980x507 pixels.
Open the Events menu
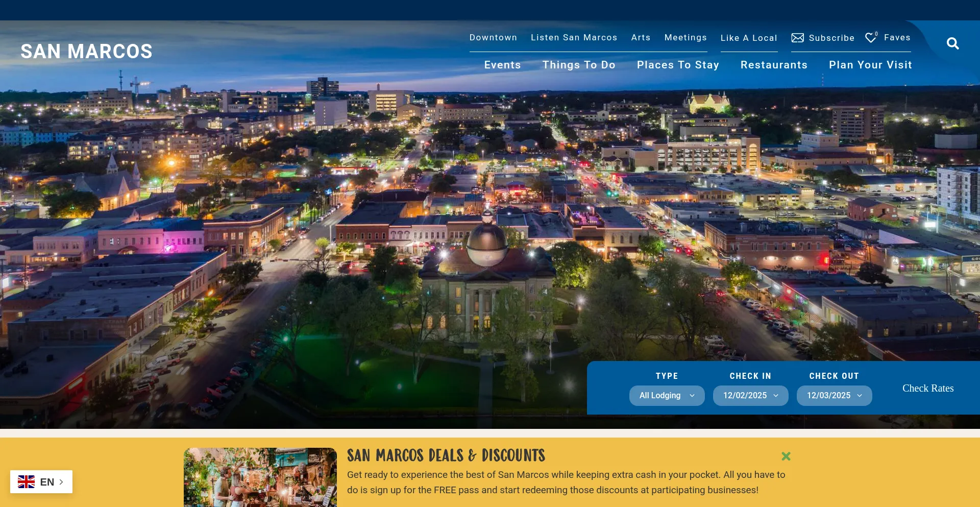pos(502,65)
